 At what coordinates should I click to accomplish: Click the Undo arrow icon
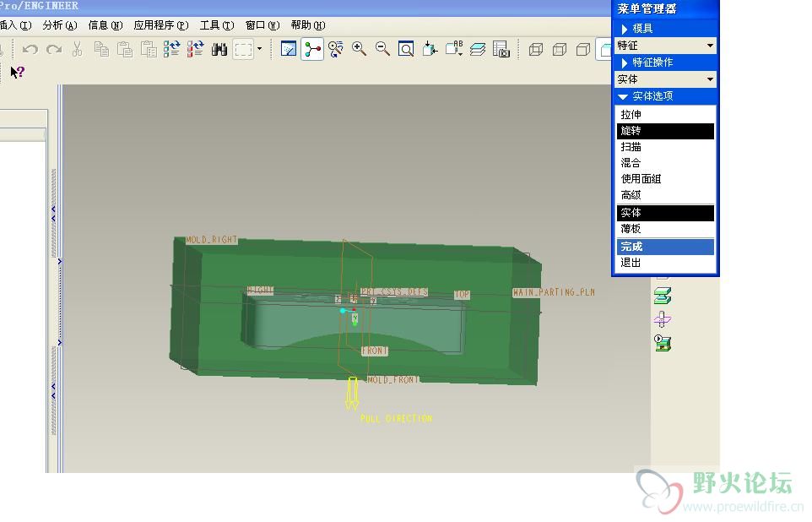(30, 49)
